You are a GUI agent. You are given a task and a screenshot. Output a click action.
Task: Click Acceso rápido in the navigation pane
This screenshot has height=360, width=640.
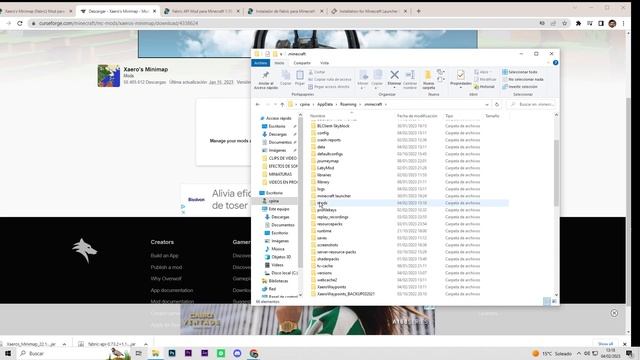276,118
